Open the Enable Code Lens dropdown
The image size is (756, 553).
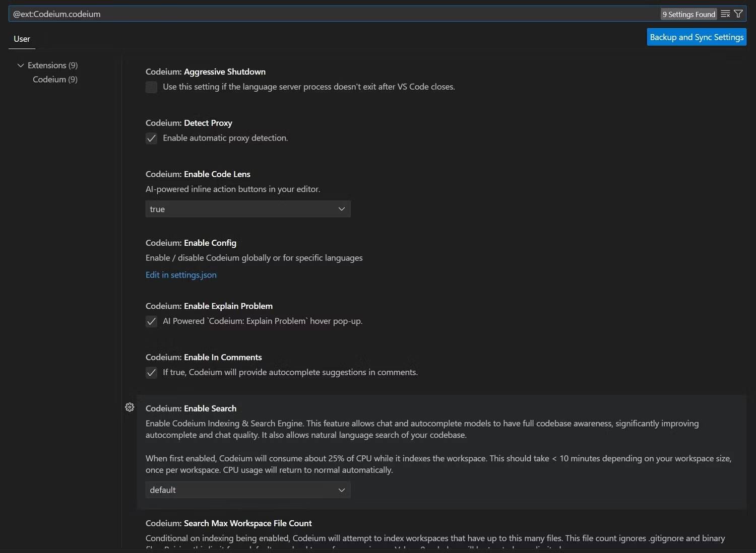(247, 209)
